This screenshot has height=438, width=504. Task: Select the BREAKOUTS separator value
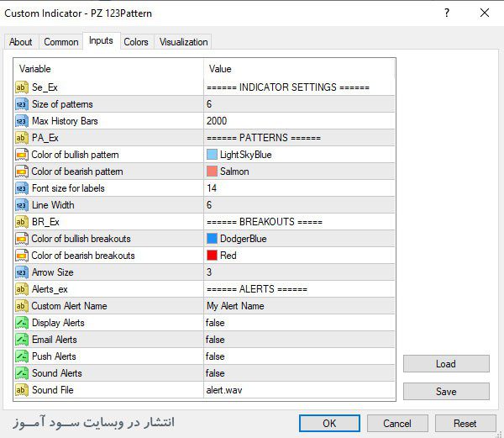pyautogui.click(x=265, y=222)
